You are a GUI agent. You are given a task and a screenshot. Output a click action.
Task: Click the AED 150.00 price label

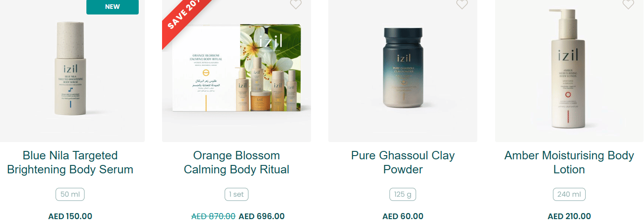(x=70, y=216)
